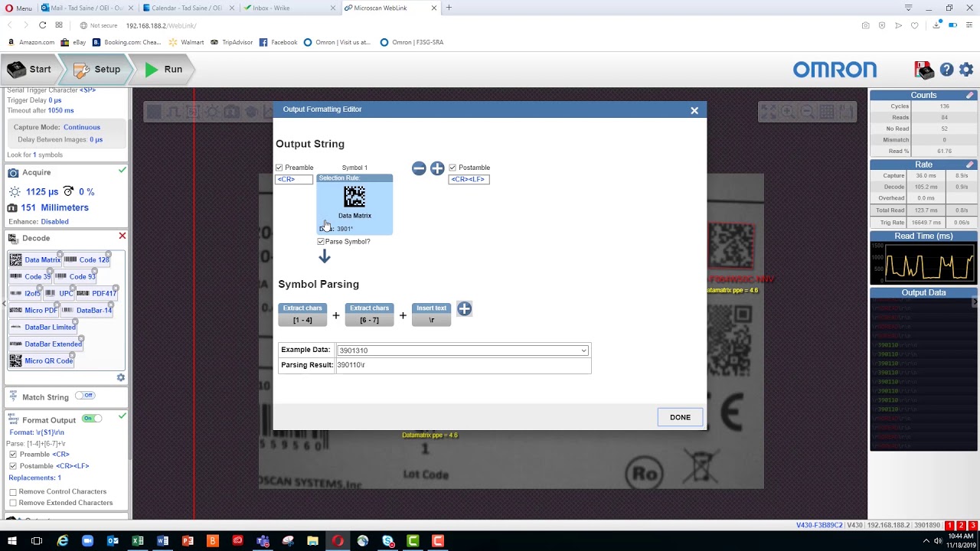Open the Amazon.com bookmark

31,43
